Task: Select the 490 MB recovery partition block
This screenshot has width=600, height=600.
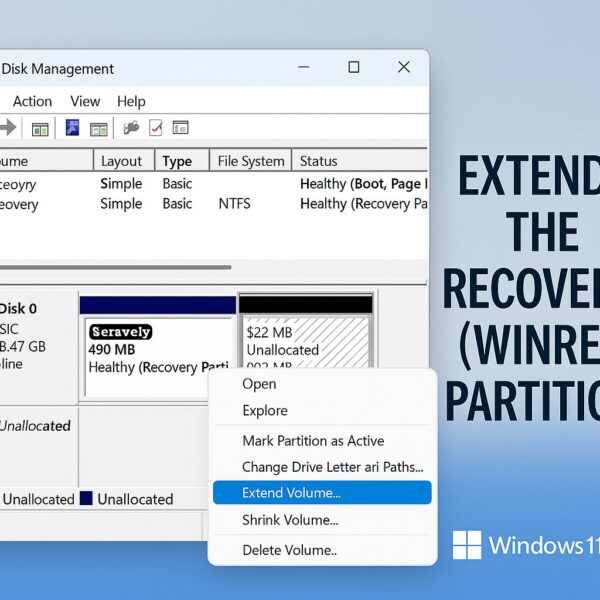Action: pyautogui.click(x=158, y=348)
